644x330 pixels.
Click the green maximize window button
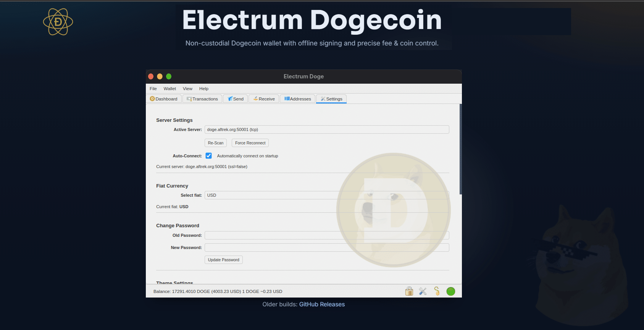[169, 76]
